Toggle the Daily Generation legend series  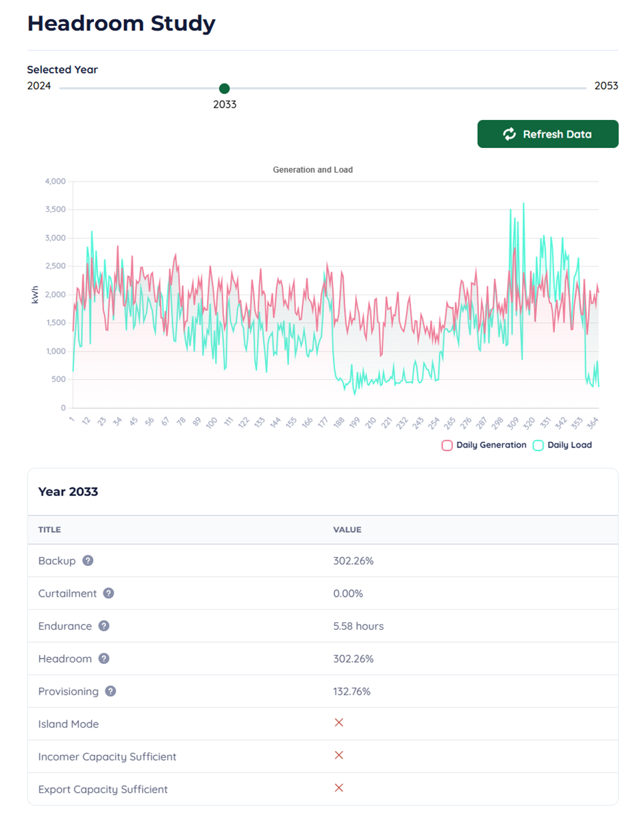[484, 445]
